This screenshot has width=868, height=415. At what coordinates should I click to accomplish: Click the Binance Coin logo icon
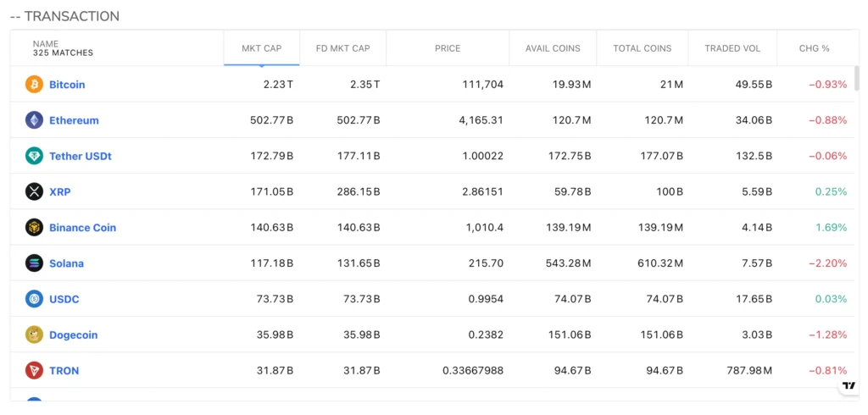34,228
